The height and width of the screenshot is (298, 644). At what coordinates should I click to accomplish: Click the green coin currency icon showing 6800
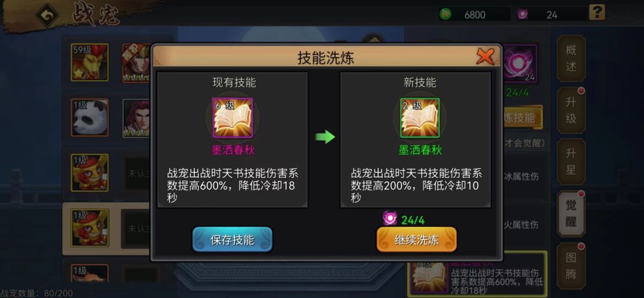point(445,14)
